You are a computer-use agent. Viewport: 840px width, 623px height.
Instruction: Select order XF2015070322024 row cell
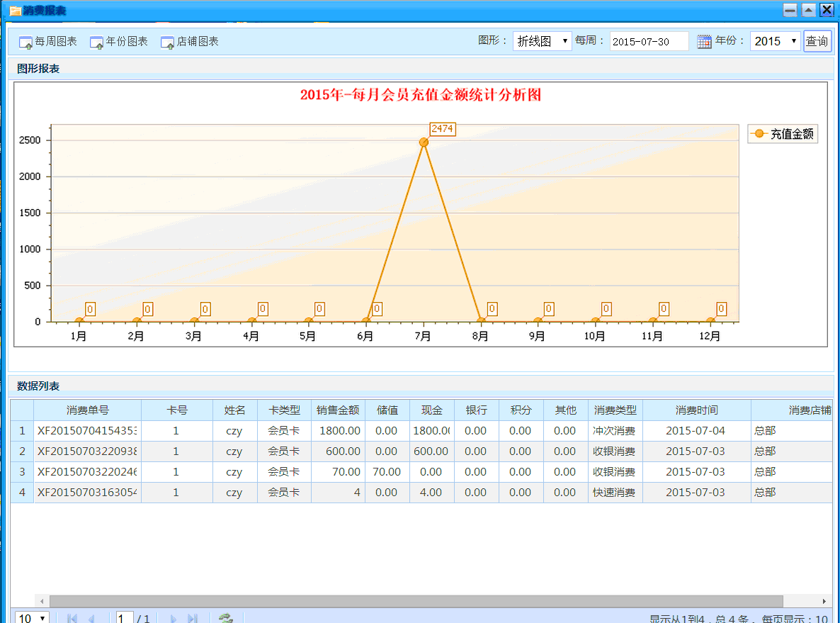point(87,472)
